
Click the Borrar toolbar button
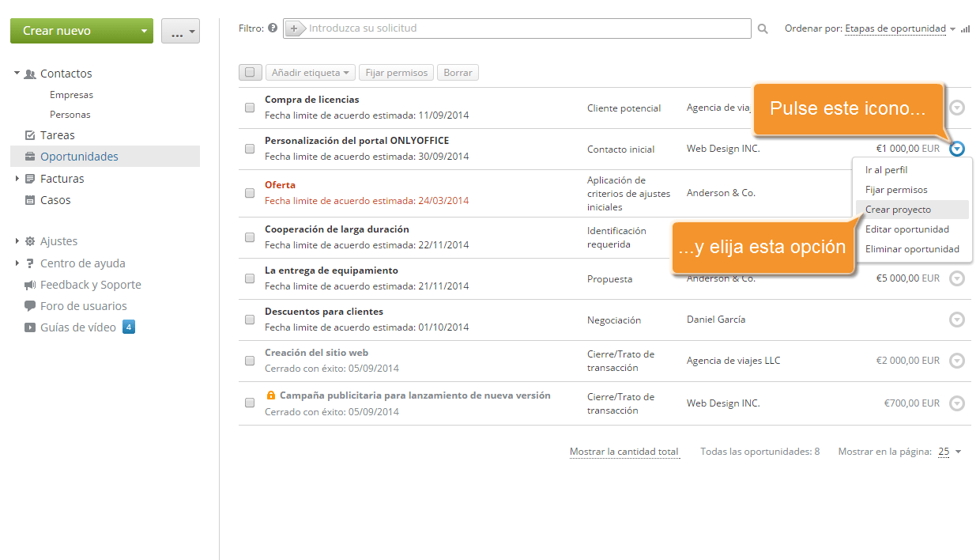coord(458,72)
